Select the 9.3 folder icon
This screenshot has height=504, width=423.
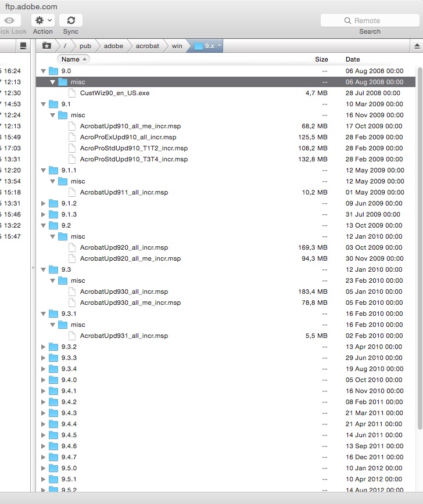pyautogui.click(x=53, y=269)
